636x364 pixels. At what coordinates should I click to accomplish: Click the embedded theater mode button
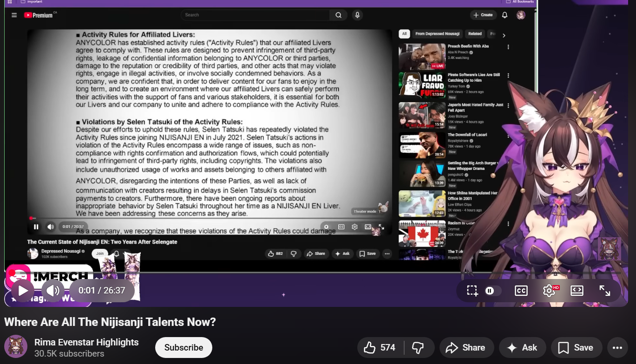click(368, 227)
